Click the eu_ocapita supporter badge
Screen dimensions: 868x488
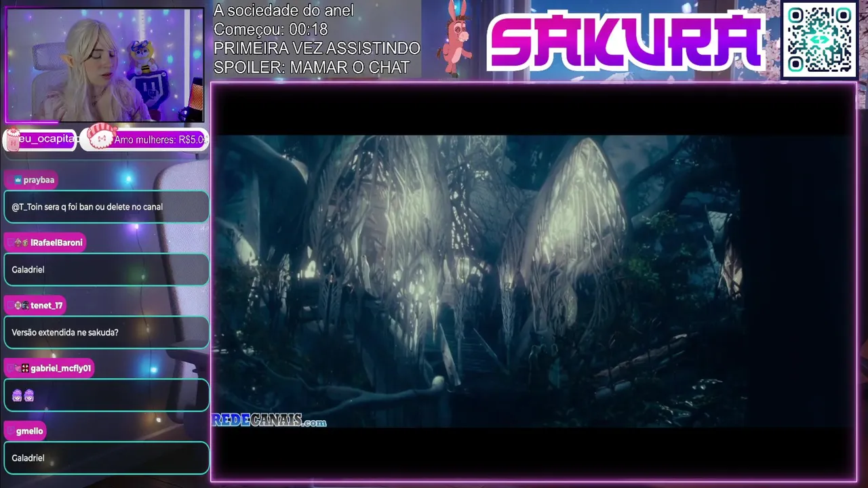pos(41,140)
